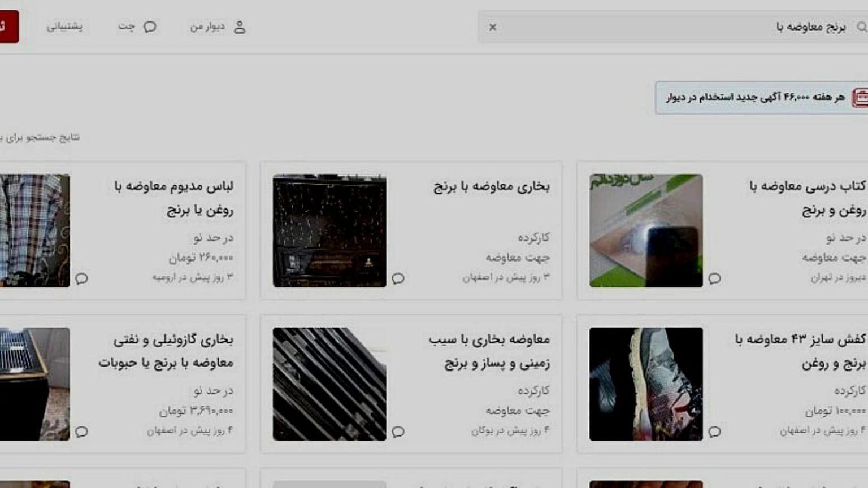Click chat icon on textbook listing

coord(714,278)
